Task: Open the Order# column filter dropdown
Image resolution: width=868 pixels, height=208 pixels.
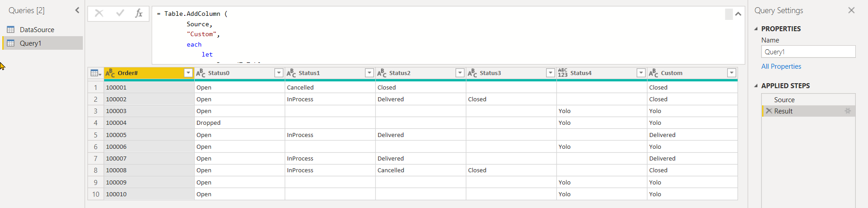Action: pyautogui.click(x=188, y=73)
